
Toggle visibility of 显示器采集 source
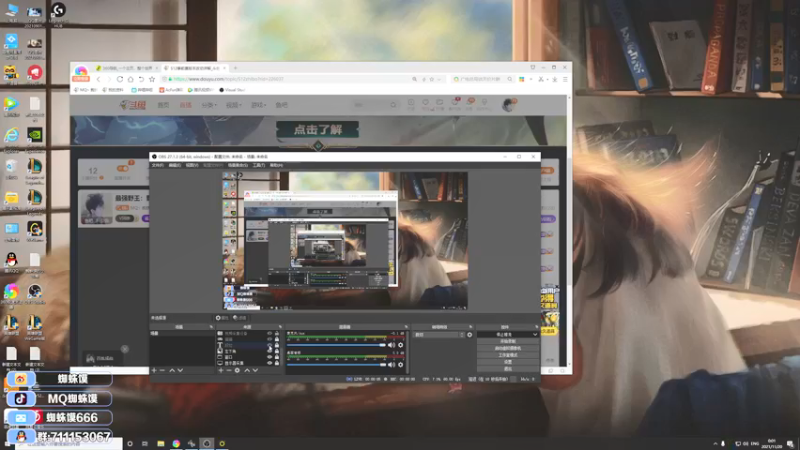pos(270,363)
